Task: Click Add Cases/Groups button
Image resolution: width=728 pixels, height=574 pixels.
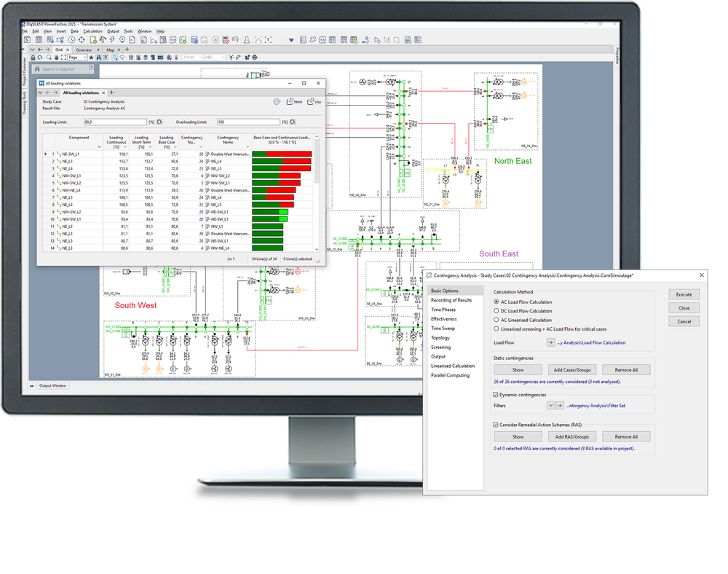Action: coord(571,370)
